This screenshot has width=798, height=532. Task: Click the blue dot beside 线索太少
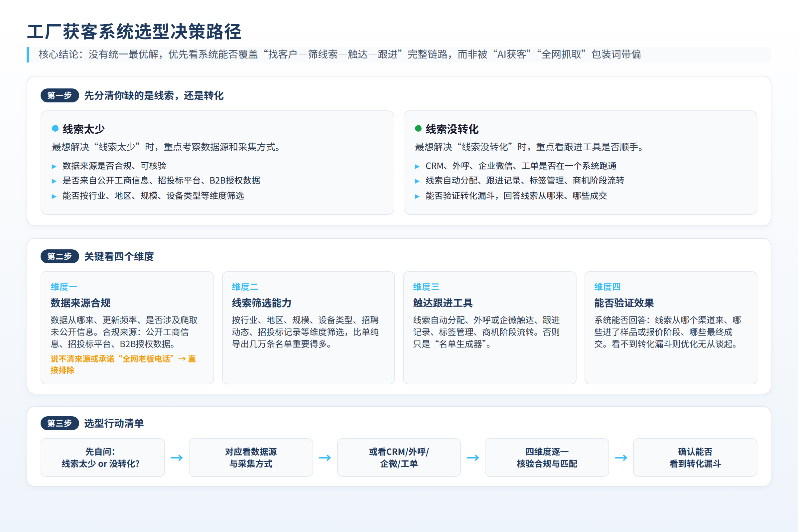point(55,128)
